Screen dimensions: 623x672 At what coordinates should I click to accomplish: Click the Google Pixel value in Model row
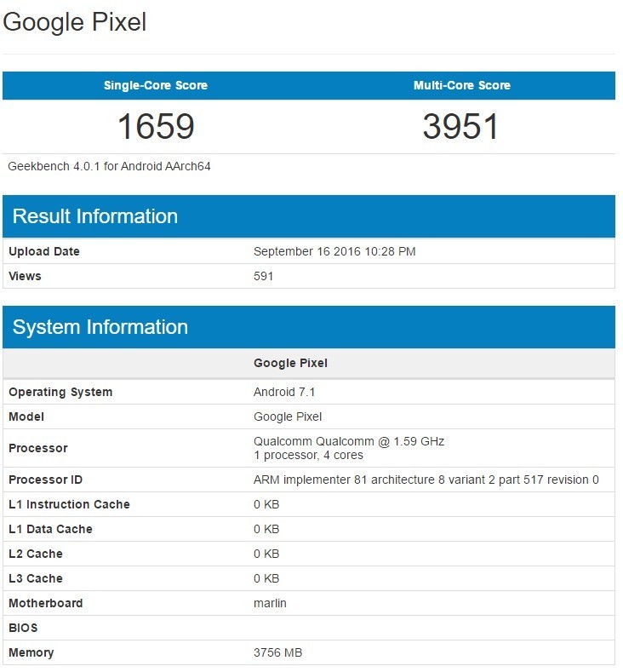tap(288, 416)
